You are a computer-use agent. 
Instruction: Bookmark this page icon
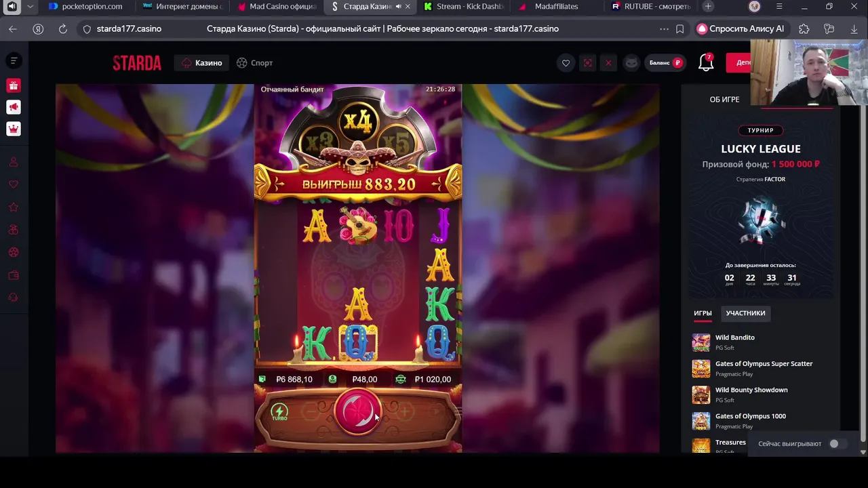pyautogui.click(x=680, y=29)
